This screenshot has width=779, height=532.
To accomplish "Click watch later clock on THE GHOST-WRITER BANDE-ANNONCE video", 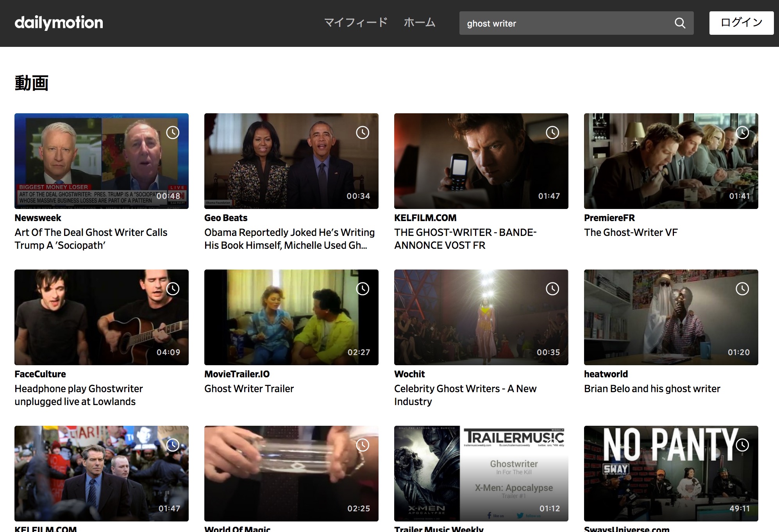I will (x=552, y=132).
